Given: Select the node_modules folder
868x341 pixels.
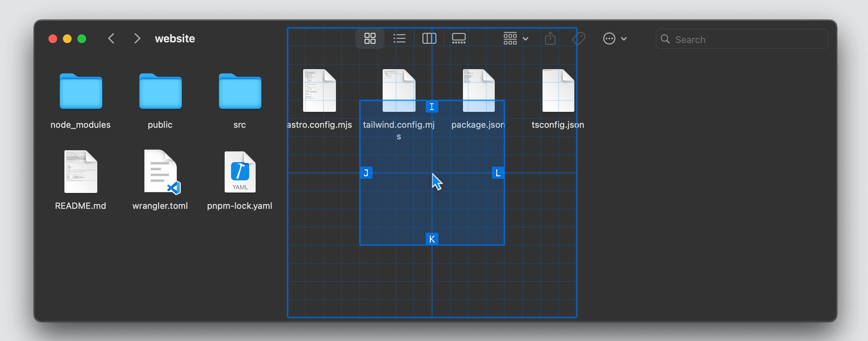Looking at the screenshot, I should 81,92.
